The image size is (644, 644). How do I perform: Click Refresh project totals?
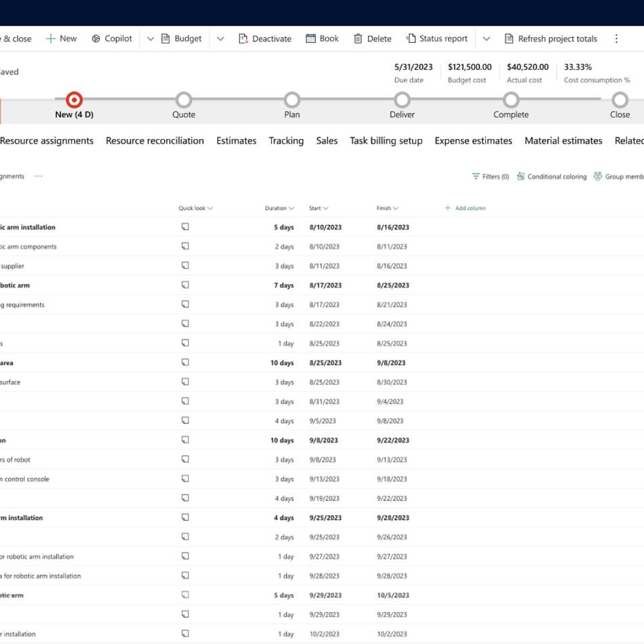(x=550, y=39)
